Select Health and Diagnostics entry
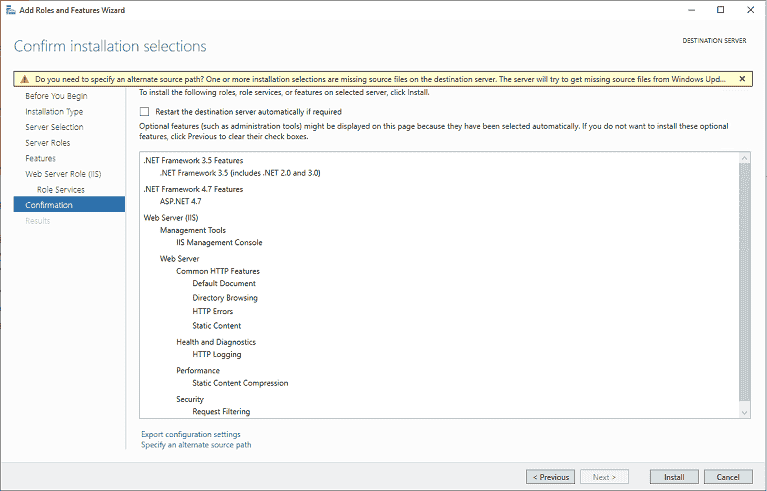 coord(216,342)
